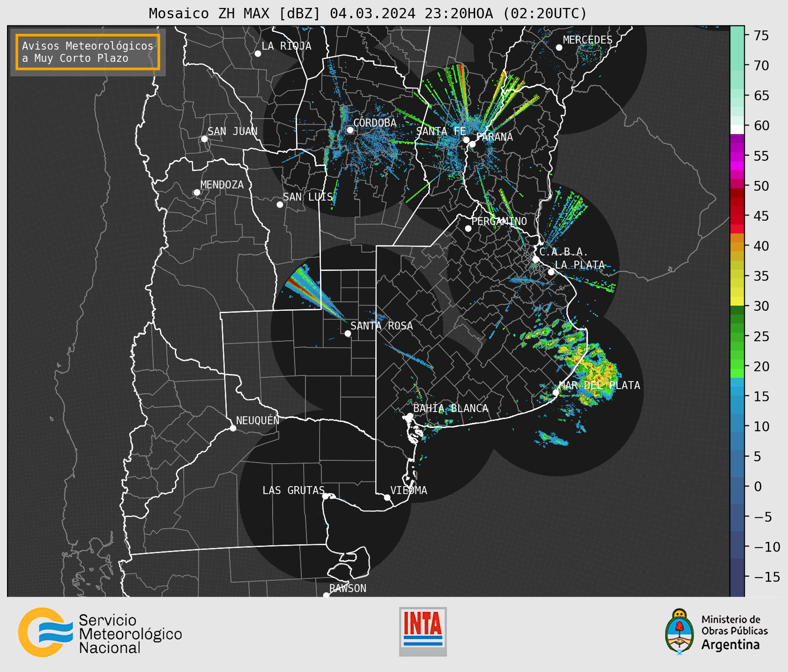The height and width of the screenshot is (672, 788).
Task: Click the MAR DEL PLATA city marker dot
Action: (x=555, y=393)
